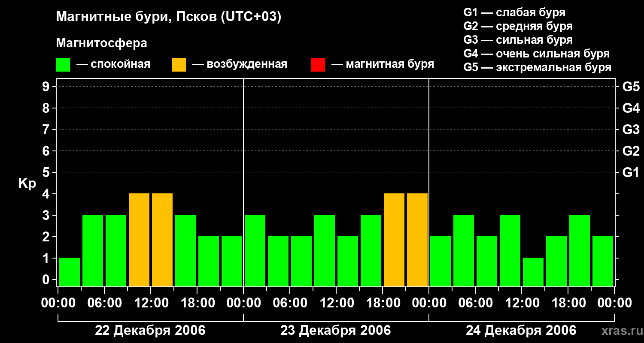Click the '24 Декабря 2006' date label
Image resolution: width=644 pixels, height=343 pixels.
coord(521,331)
